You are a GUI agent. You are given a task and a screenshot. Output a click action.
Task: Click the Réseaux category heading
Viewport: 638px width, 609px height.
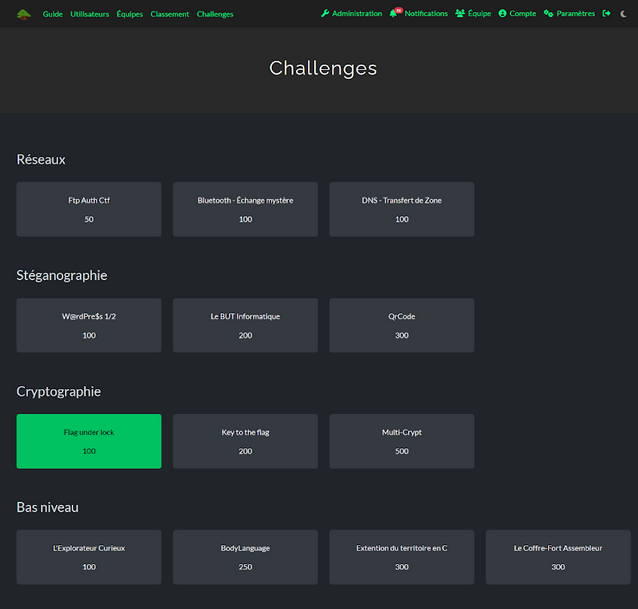click(41, 159)
